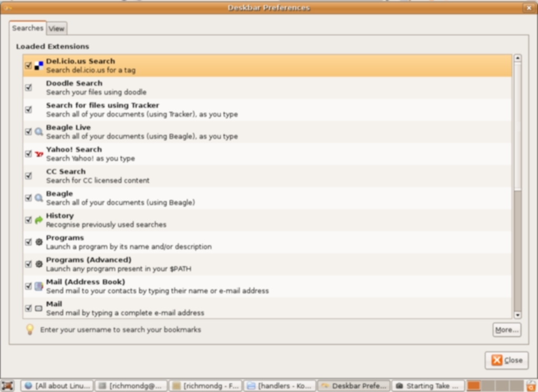Uncheck the Del.icio.us Search extension
Screen dimensions: 538x392
point(28,65)
